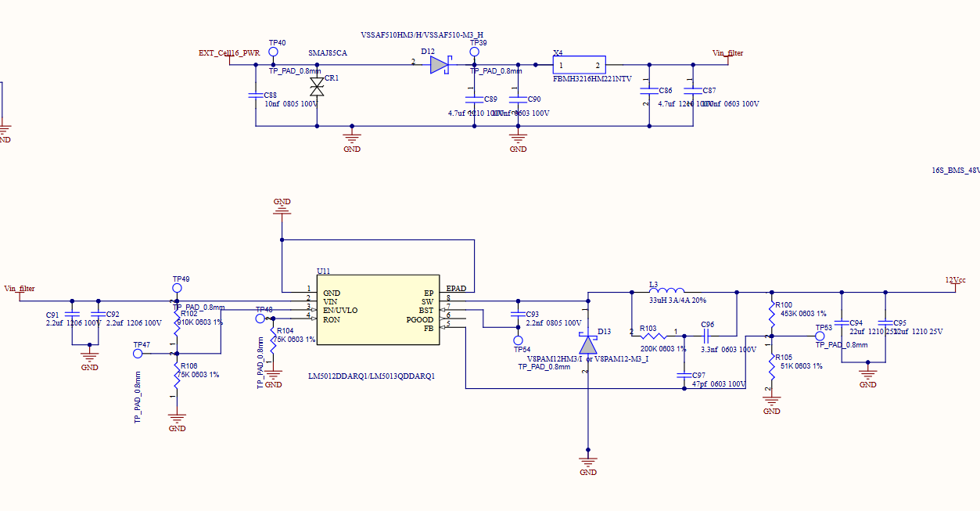
Task: Select the LM5012DDARQ1/LM5013QDDARQ1 part text
Action: pos(372,376)
